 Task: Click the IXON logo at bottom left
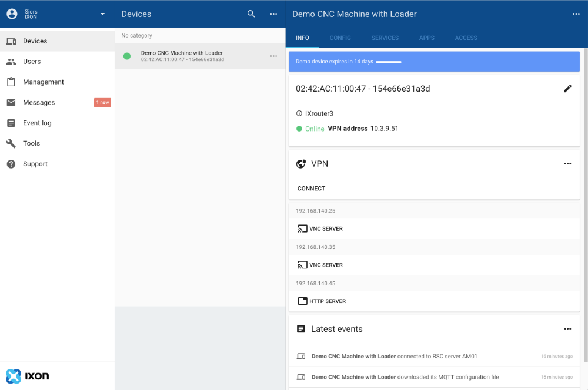[26, 376]
